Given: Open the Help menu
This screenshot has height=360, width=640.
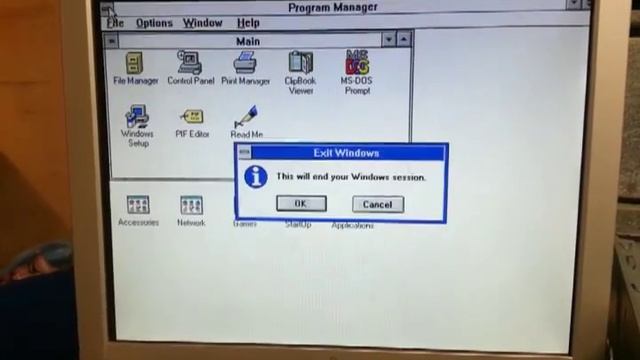Looking at the screenshot, I should 248,23.
